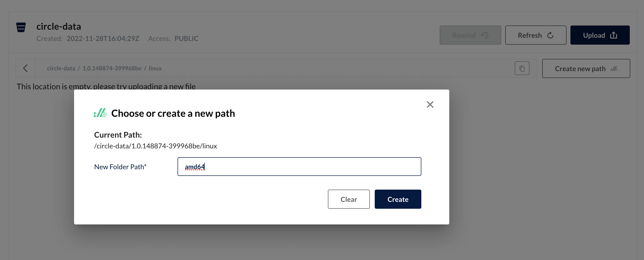
Task: Click the Refresh button
Action: pos(536,35)
